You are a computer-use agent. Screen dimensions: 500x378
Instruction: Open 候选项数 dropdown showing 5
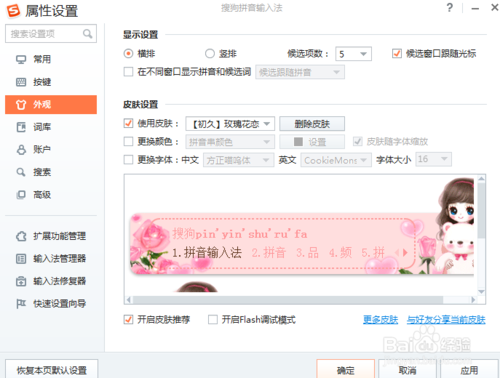(x=353, y=54)
